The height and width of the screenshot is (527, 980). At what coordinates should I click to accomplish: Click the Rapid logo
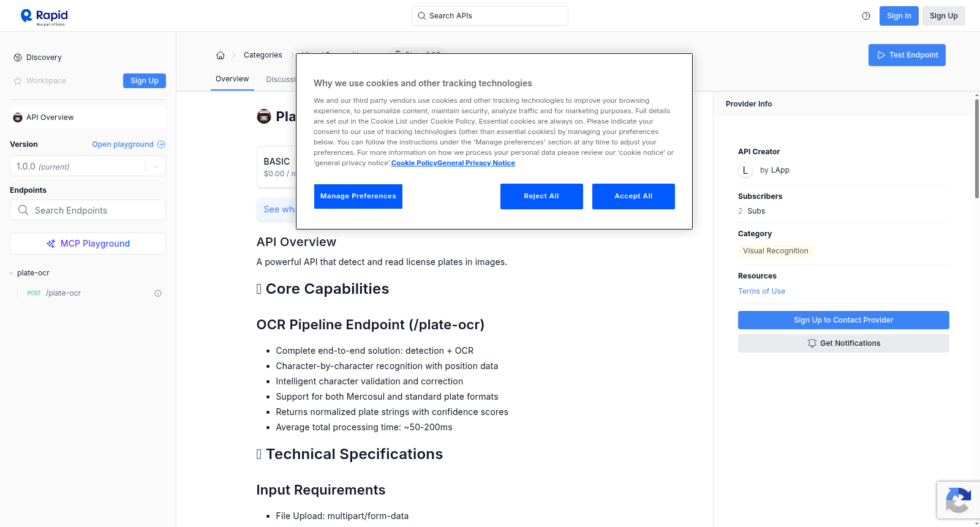click(x=44, y=17)
